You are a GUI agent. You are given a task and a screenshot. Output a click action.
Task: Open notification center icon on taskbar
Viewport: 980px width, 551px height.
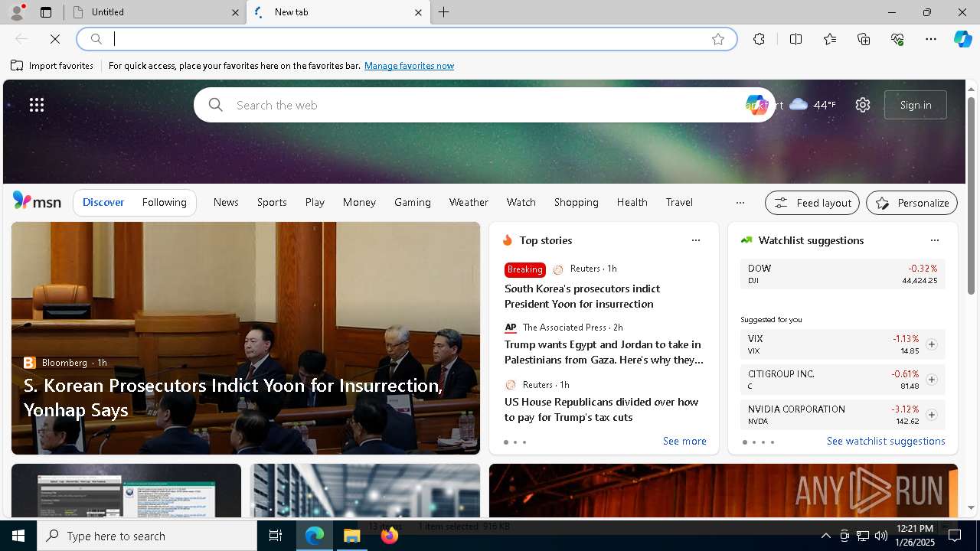(x=955, y=536)
